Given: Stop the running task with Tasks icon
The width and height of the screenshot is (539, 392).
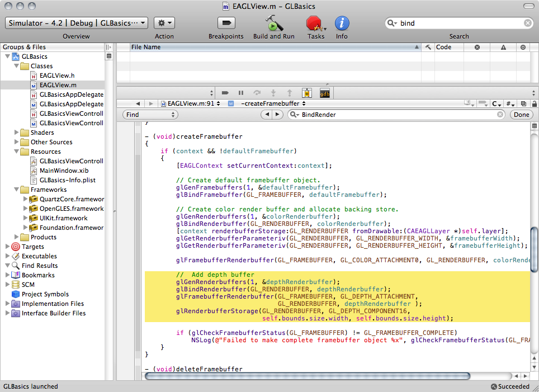Looking at the screenshot, I should point(315,23).
